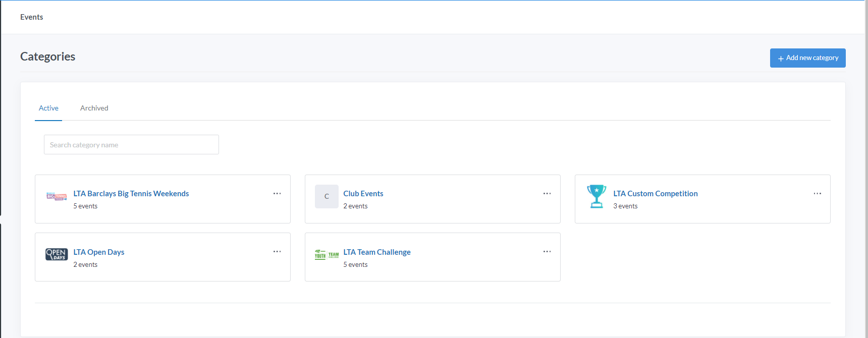The image size is (868, 338).
Task: Click the Club Events 'C' placeholder icon
Action: click(x=327, y=196)
